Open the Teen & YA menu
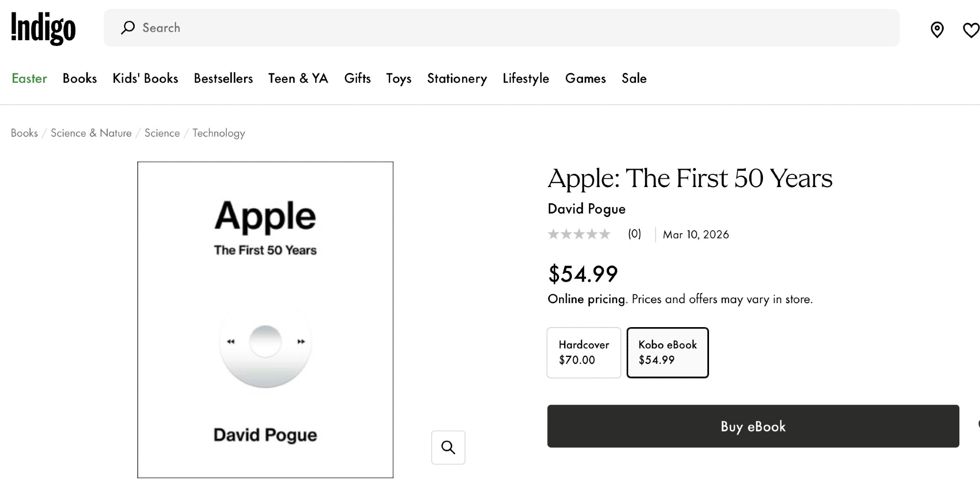This screenshot has width=980, height=500. 298,78
